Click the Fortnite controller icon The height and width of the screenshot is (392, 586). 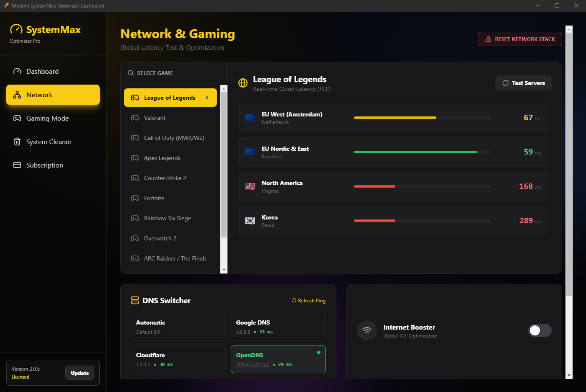135,198
